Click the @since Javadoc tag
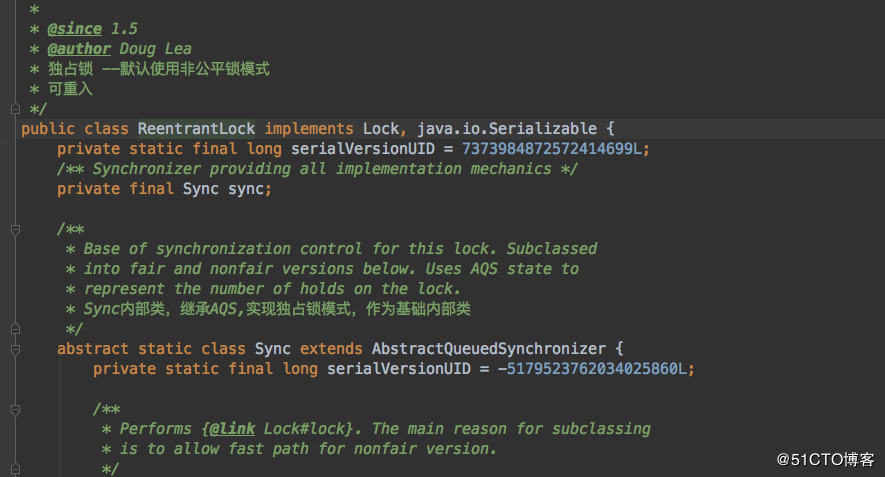The width and height of the screenshot is (885, 477). pyautogui.click(x=73, y=29)
